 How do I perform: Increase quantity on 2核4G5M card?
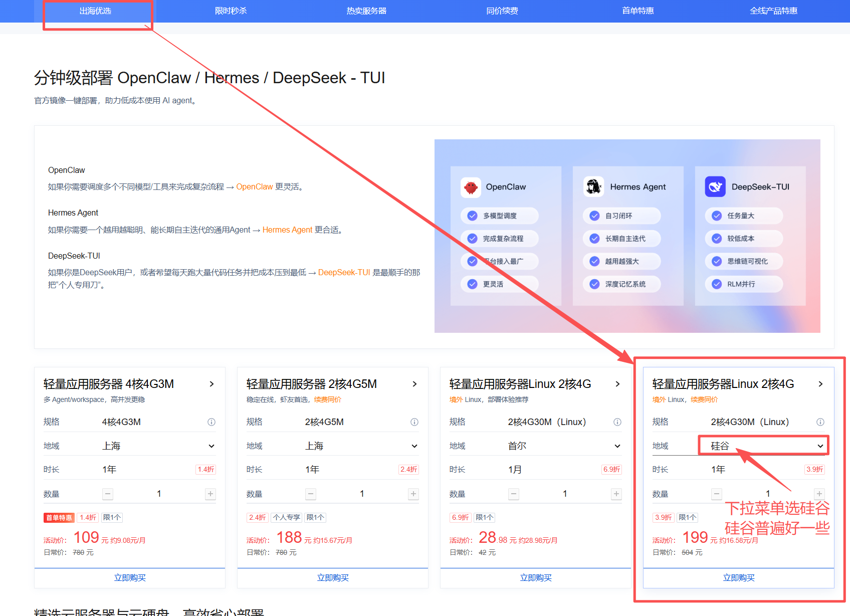pyautogui.click(x=413, y=494)
